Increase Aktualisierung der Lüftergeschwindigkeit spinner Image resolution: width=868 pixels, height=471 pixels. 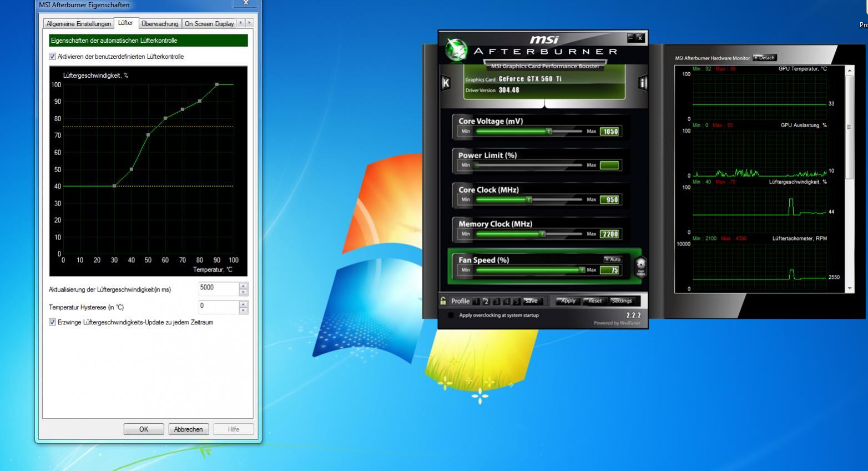[x=243, y=286]
